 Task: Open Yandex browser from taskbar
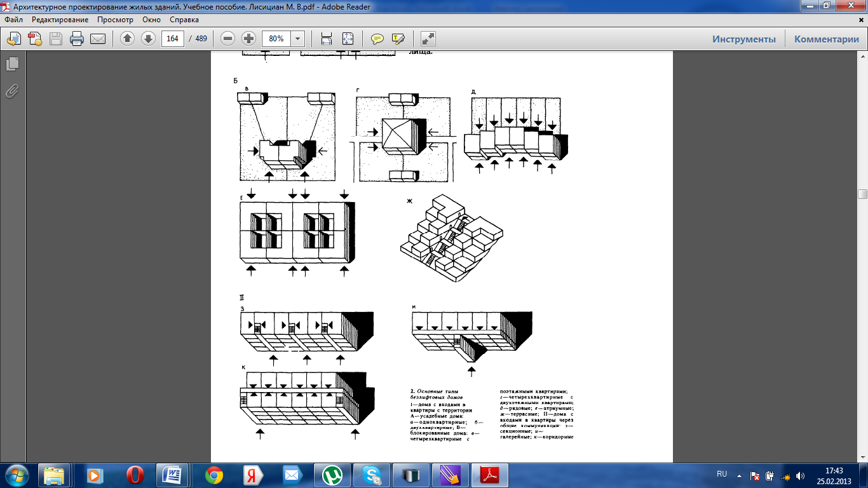252,475
